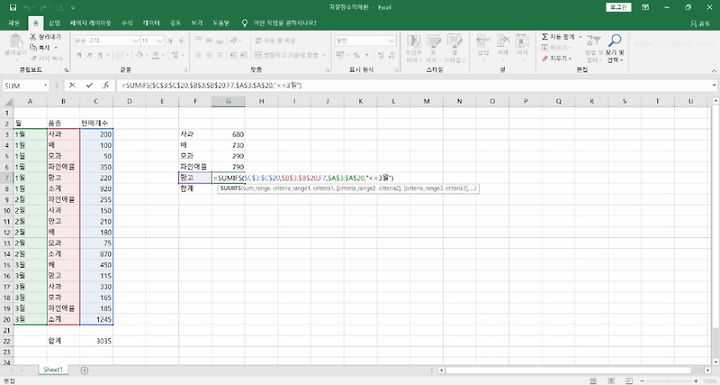Collapse the ribbon with the chevron
The width and height of the screenshot is (720, 385).
click(714, 70)
